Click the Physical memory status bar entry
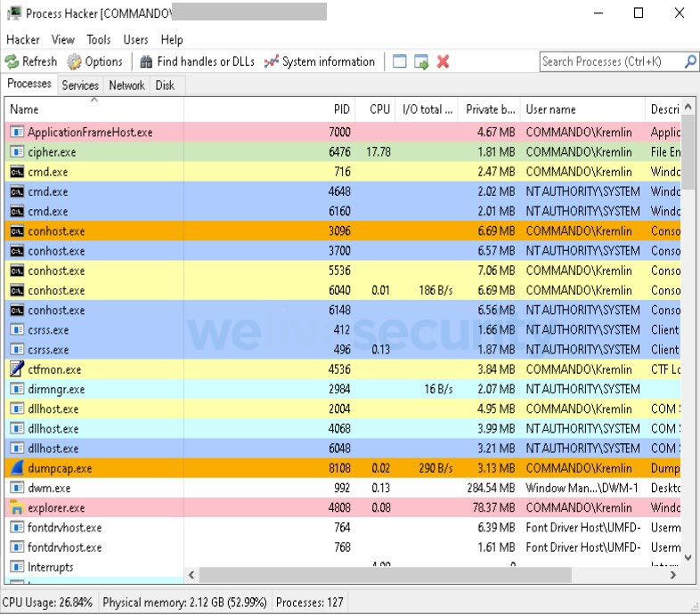The image size is (700, 615). (185, 603)
